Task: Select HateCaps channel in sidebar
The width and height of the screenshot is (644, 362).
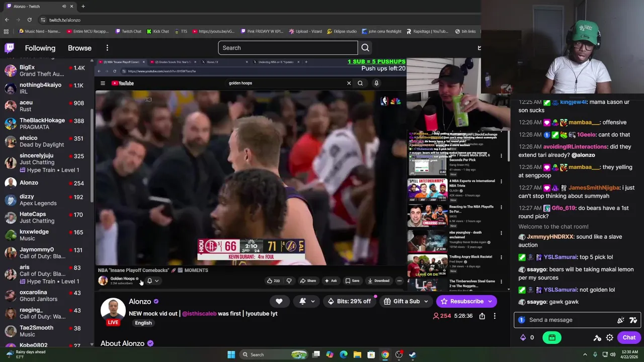Action: 45,217
